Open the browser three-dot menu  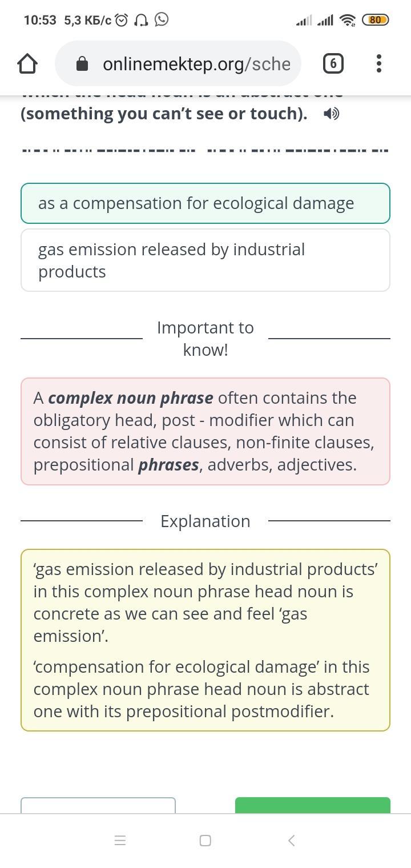point(379,63)
